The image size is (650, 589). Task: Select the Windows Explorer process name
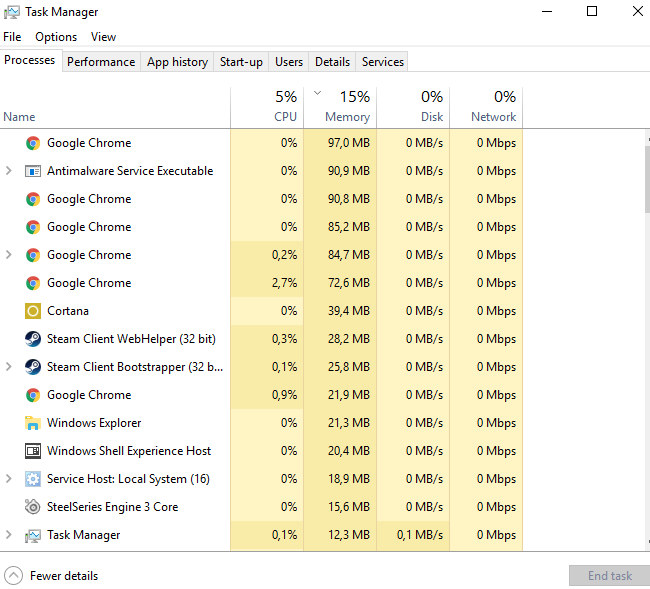[94, 423]
